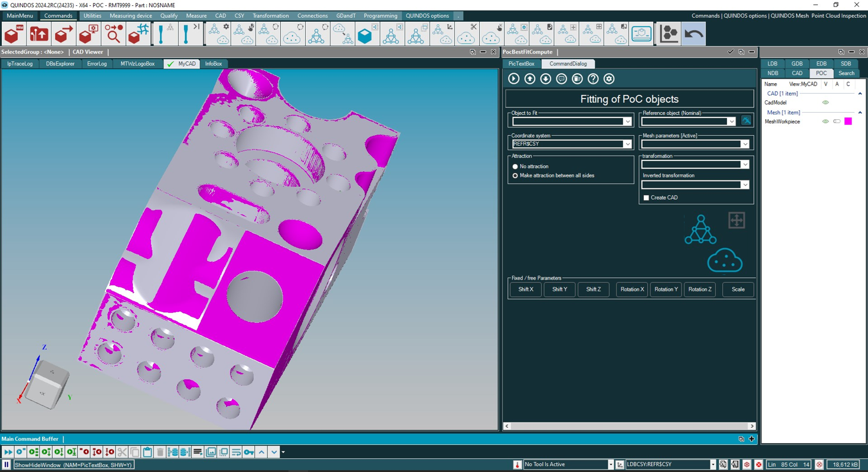
Task: Click the undo arrow toolbar icon
Action: pyautogui.click(x=694, y=34)
